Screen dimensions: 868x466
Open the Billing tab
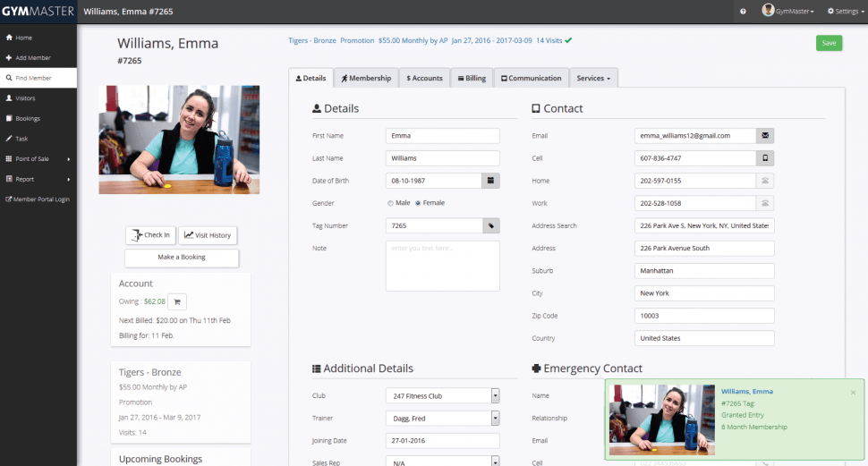pos(472,79)
